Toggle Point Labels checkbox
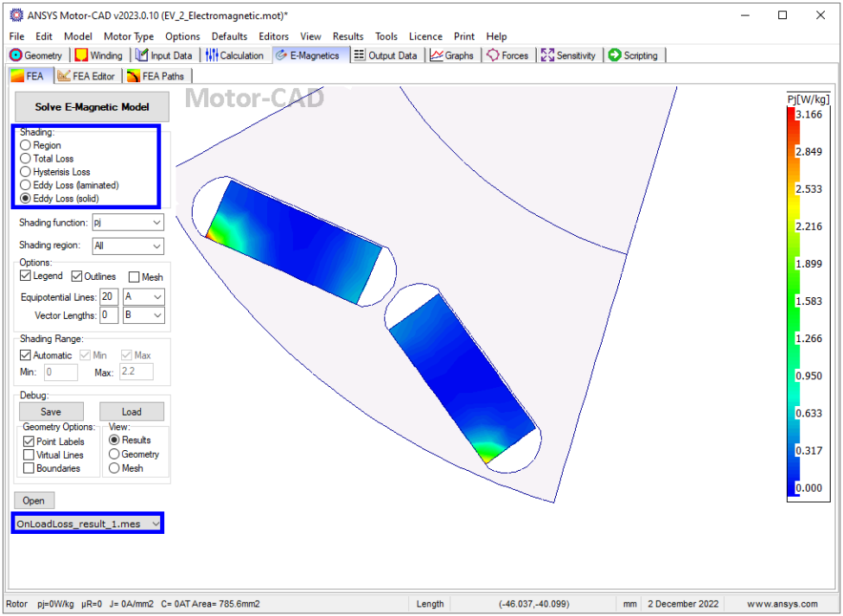Screen dimensions: 843x616 tap(29, 441)
